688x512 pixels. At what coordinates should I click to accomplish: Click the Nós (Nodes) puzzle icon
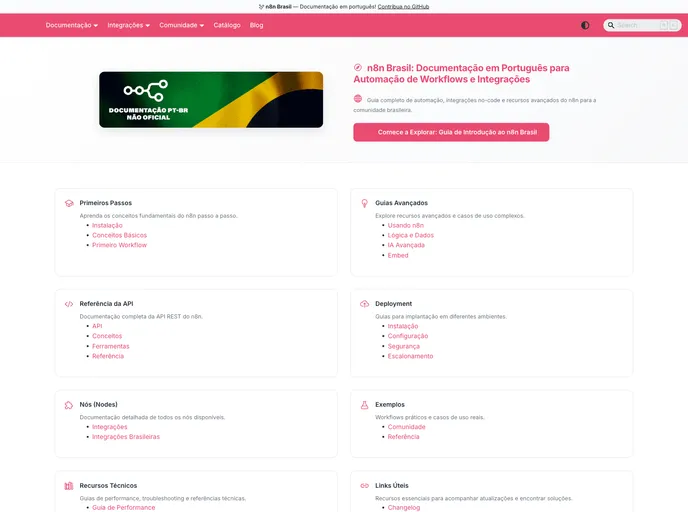click(x=69, y=405)
